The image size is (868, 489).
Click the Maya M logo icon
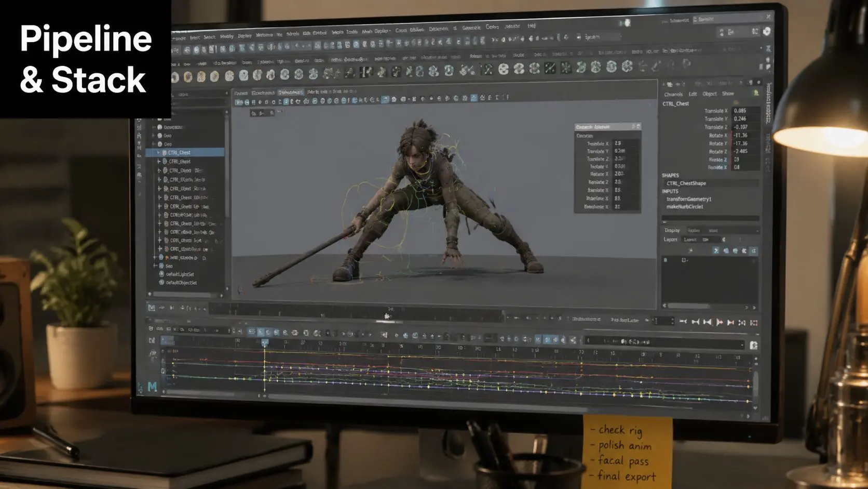click(152, 387)
